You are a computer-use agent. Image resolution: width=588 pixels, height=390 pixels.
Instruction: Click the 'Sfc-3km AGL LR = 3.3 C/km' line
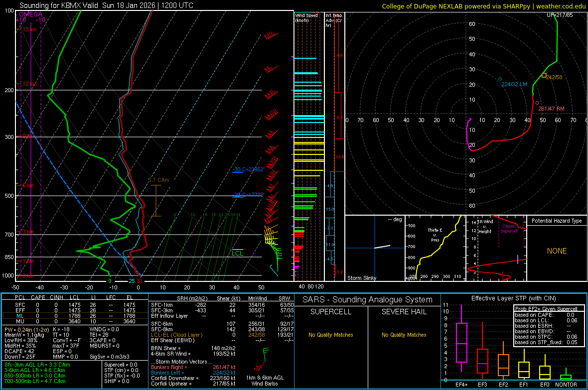coord(37,365)
